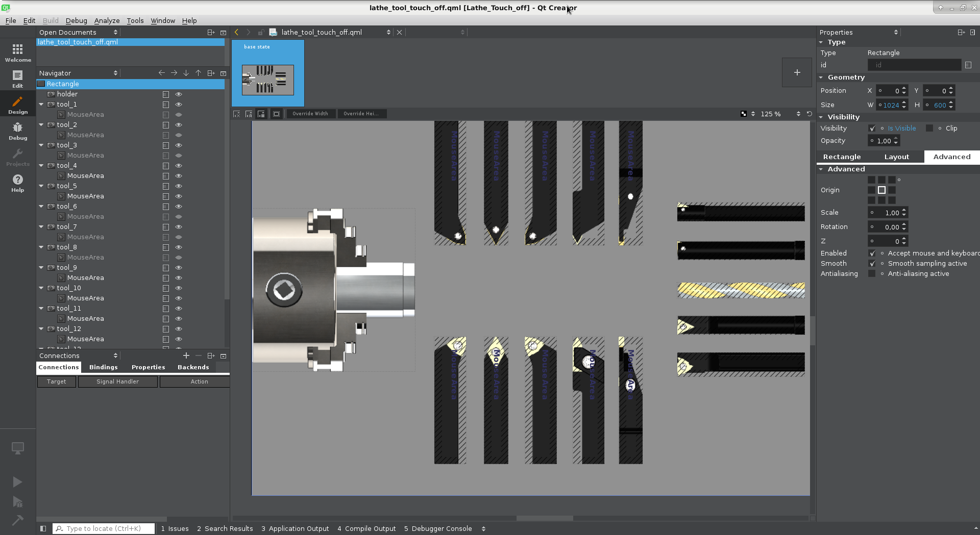Switch to Edit mode

coord(18,79)
